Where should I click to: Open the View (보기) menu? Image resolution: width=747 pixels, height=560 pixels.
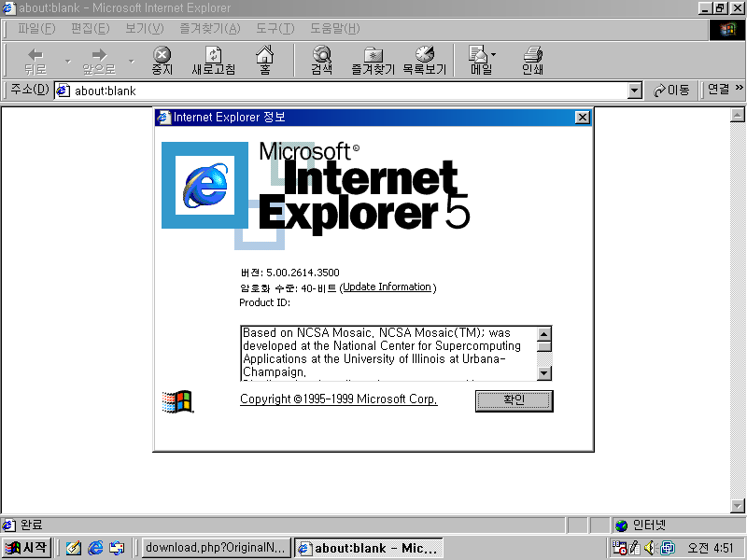click(x=144, y=29)
